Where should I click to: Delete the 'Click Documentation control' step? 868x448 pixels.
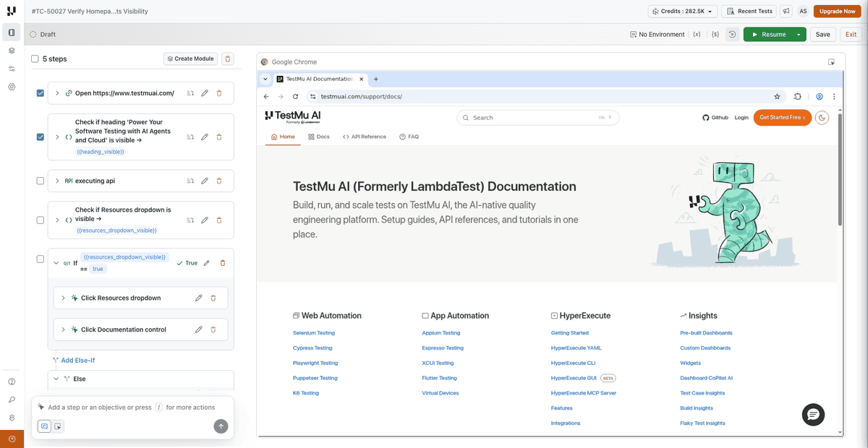pyautogui.click(x=213, y=329)
